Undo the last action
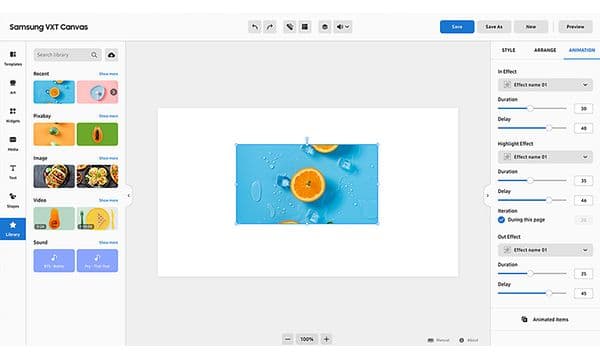The image size is (600, 360). point(254,27)
